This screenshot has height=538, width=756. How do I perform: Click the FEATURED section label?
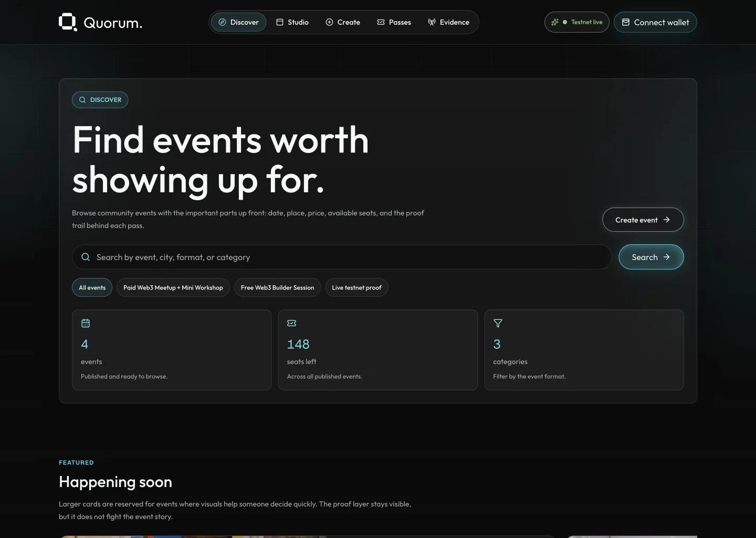76,463
